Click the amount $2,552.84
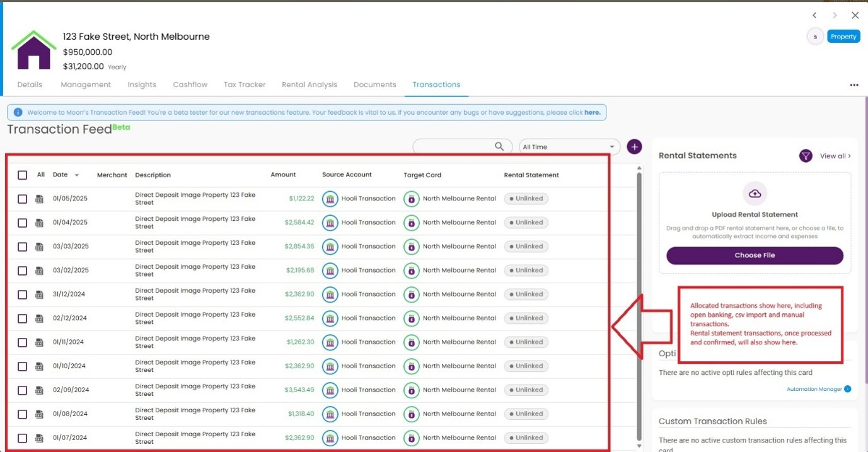The image size is (868, 452). click(x=299, y=318)
